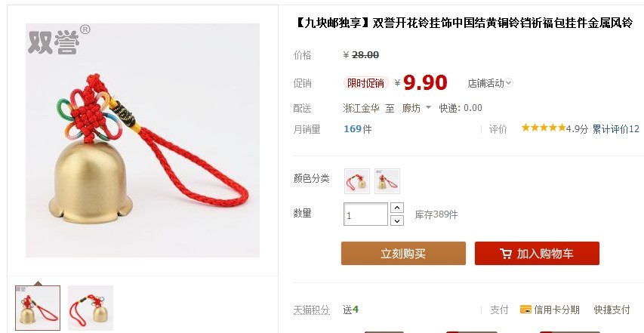Increase quantity with the up arrow
This screenshot has height=333, width=644.
coord(397,208)
